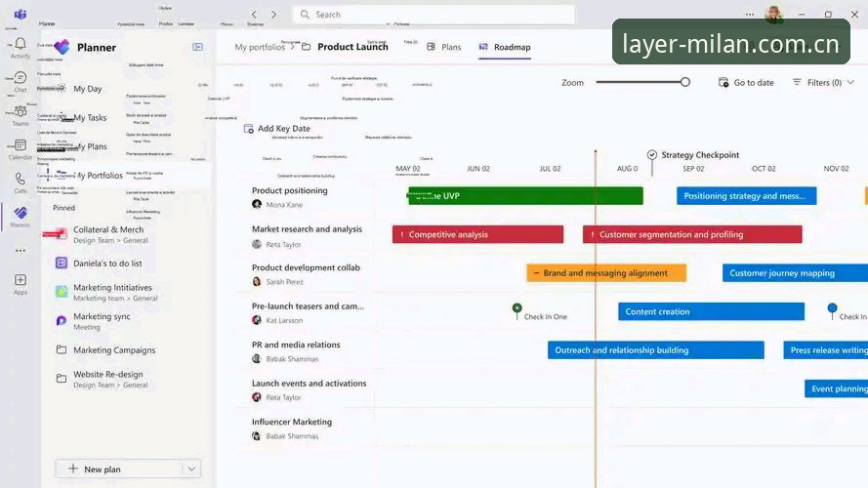Select Launch events and activations row
Viewport: 868px width, 488px height.
click(x=309, y=383)
